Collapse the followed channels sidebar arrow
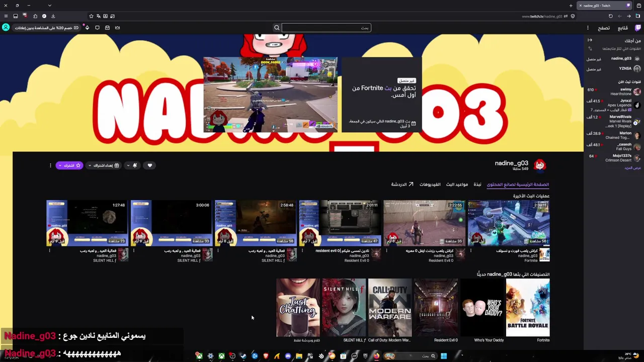 coord(590,40)
